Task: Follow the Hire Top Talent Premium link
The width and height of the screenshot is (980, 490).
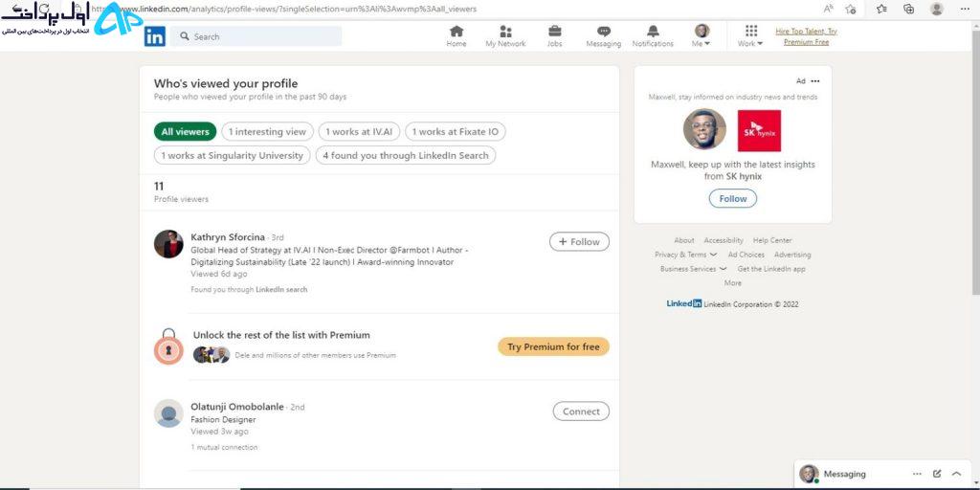Action: tap(806, 36)
